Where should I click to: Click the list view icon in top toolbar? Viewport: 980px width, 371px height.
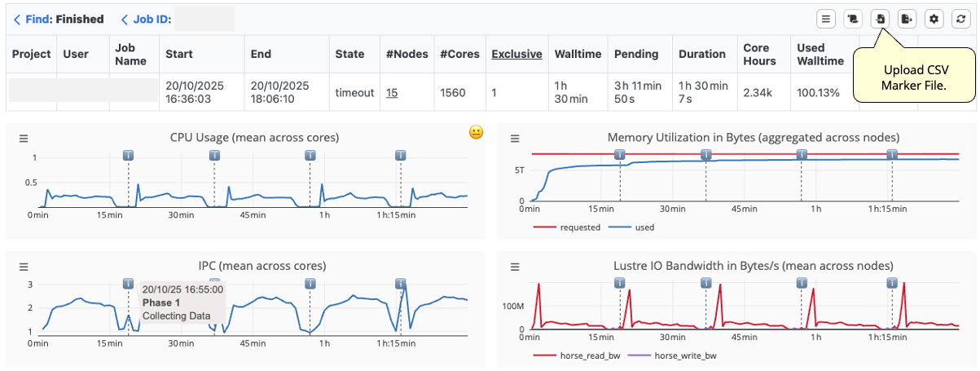[x=826, y=19]
